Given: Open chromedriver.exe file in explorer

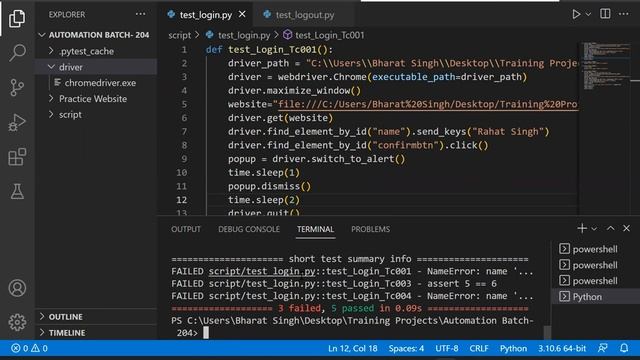Looking at the screenshot, I should (96, 83).
